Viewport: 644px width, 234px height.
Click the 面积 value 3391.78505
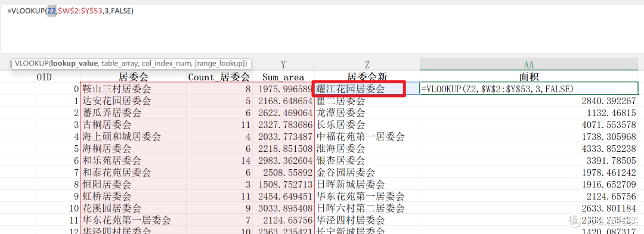tap(529, 161)
